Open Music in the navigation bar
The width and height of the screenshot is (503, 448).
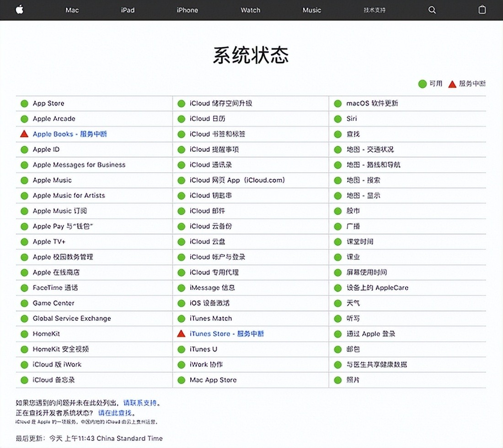coord(312,10)
